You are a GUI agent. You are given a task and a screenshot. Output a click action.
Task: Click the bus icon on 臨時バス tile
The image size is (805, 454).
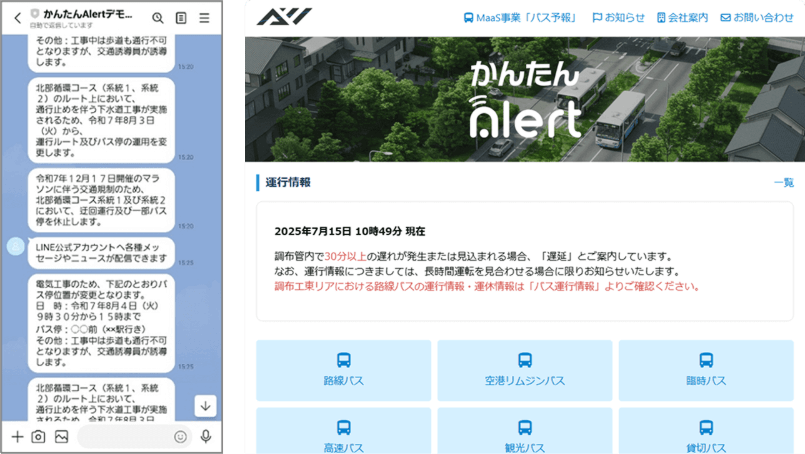706,360
